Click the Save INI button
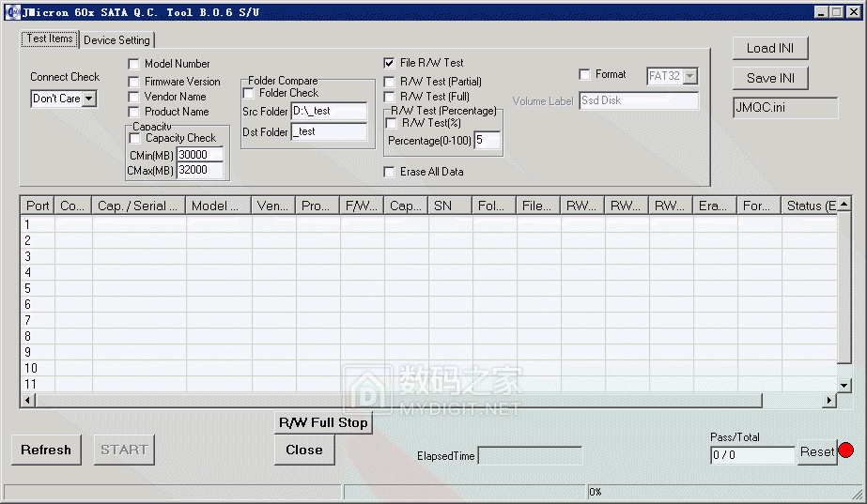 click(x=769, y=78)
